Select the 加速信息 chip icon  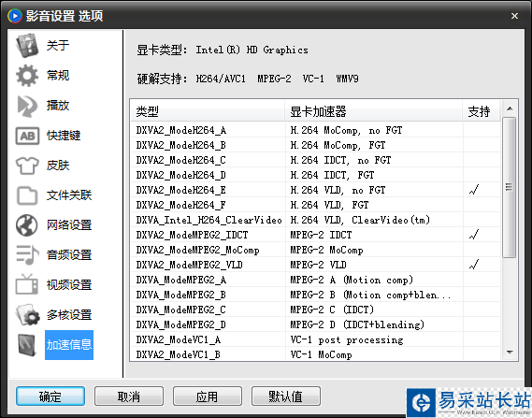point(27,345)
